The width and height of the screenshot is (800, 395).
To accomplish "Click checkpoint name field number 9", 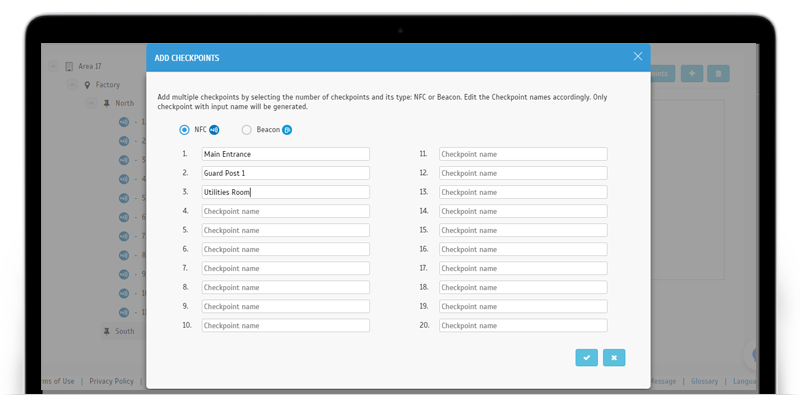I will pyautogui.click(x=286, y=307).
